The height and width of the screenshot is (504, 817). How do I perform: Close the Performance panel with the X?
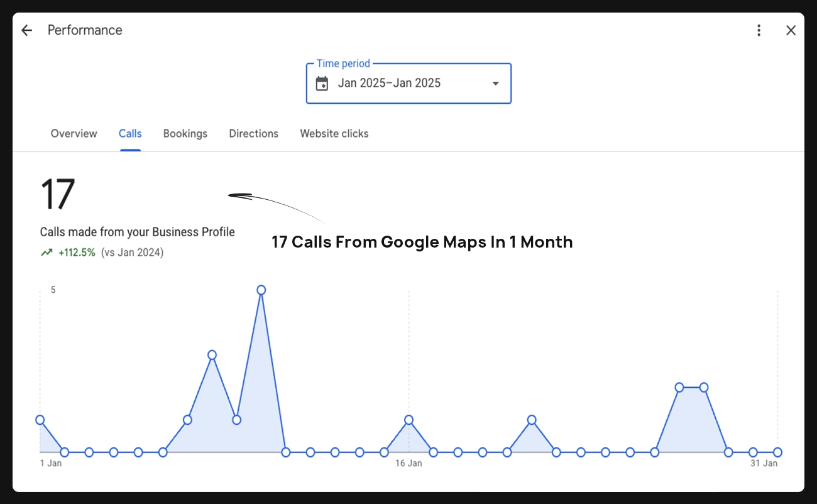pyautogui.click(x=791, y=30)
